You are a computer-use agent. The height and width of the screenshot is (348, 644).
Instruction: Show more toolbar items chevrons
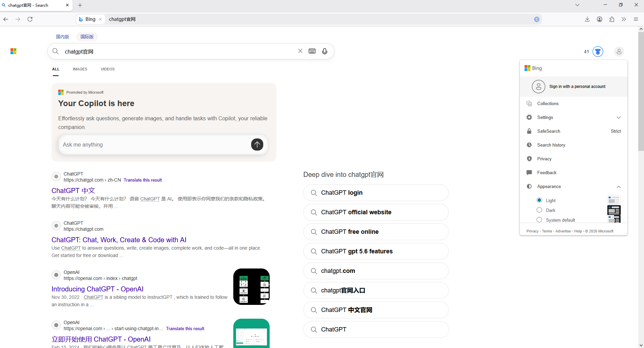click(x=624, y=19)
